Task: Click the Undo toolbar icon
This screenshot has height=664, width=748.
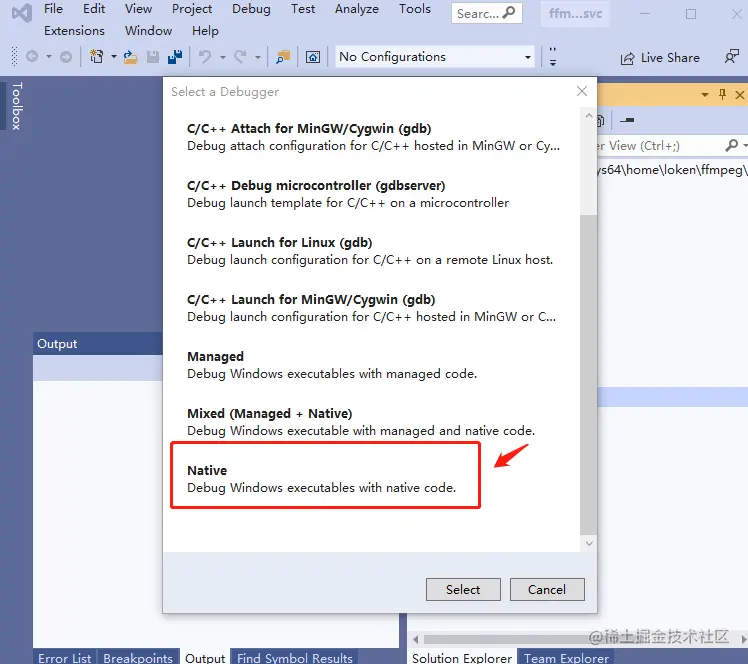Action: click(205, 57)
